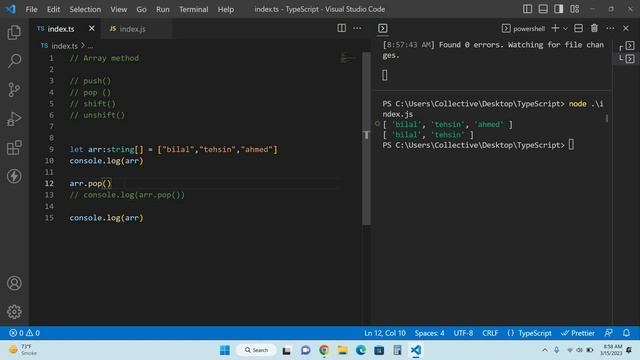Screen dimensions: 640x360
Task: Toggle primary side bar layout icon
Action: 527,9
